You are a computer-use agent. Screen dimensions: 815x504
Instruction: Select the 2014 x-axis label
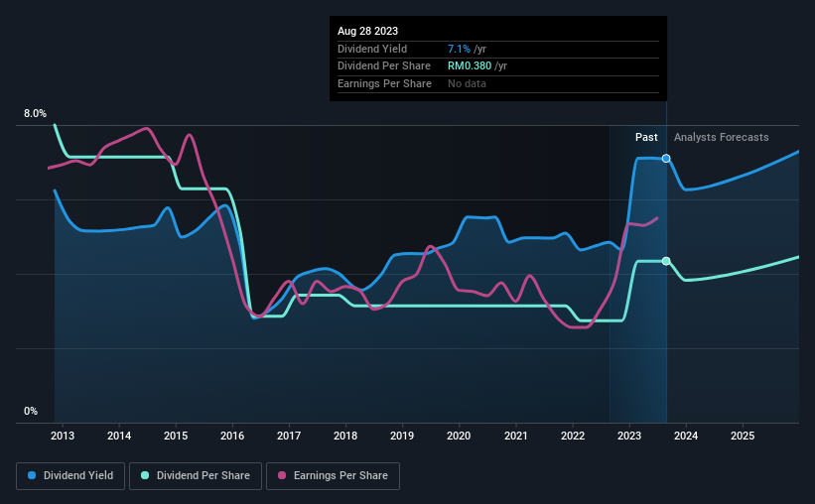[x=119, y=436]
